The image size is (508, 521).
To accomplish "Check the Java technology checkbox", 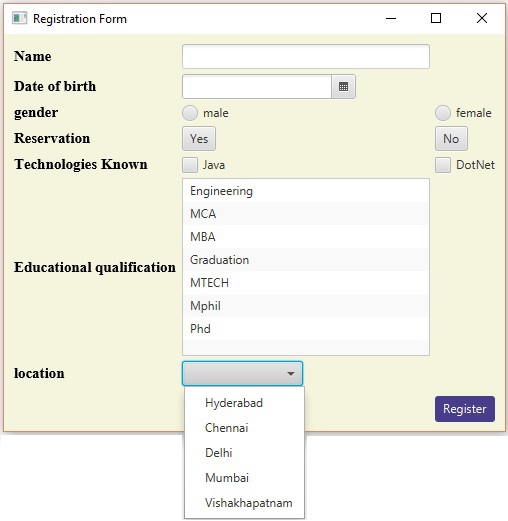I will click(x=190, y=165).
